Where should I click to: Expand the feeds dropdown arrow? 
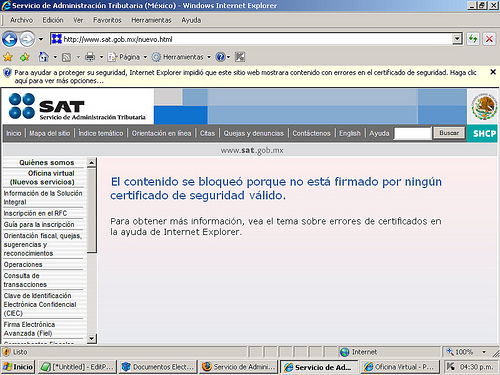(78, 57)
